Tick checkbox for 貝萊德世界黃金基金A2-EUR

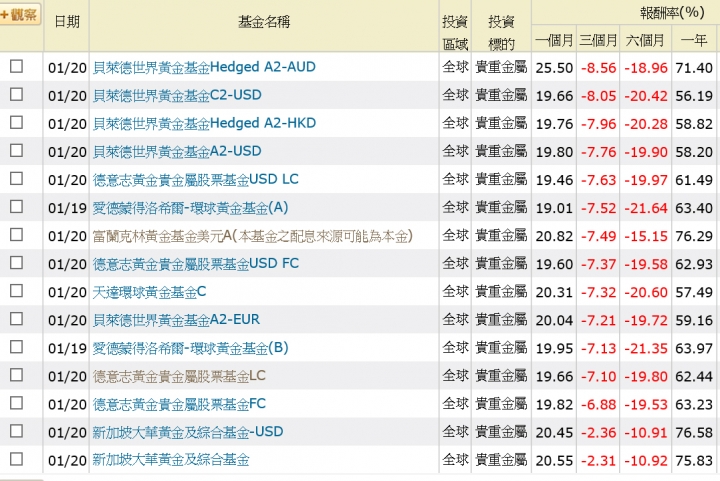[17, 319]
